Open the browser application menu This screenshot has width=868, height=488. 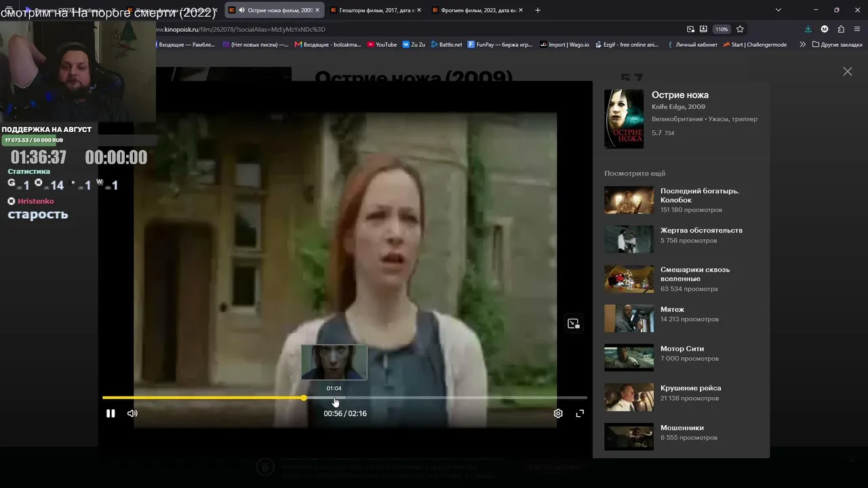[x=858, y=29]
